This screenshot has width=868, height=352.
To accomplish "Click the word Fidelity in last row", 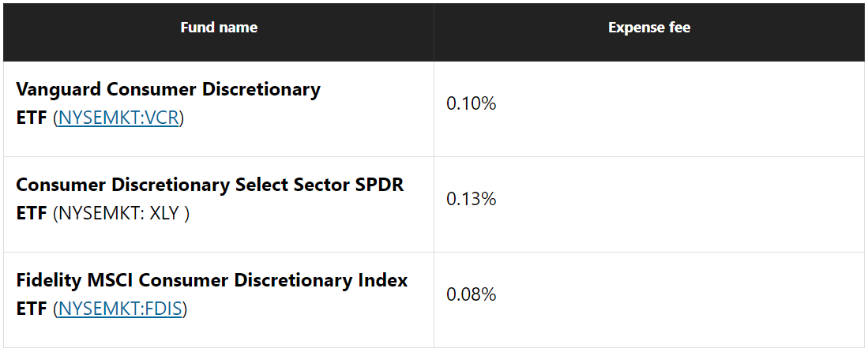I will [47, 280].
